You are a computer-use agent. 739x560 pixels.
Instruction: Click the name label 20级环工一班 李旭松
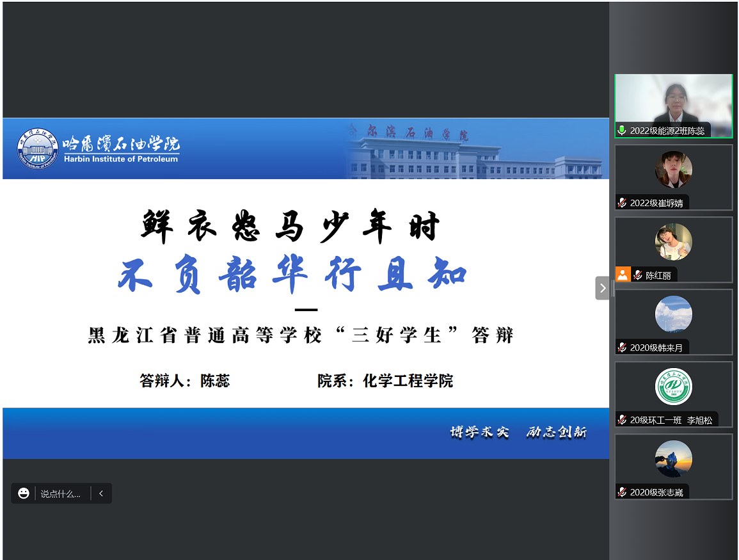[671, 420]
